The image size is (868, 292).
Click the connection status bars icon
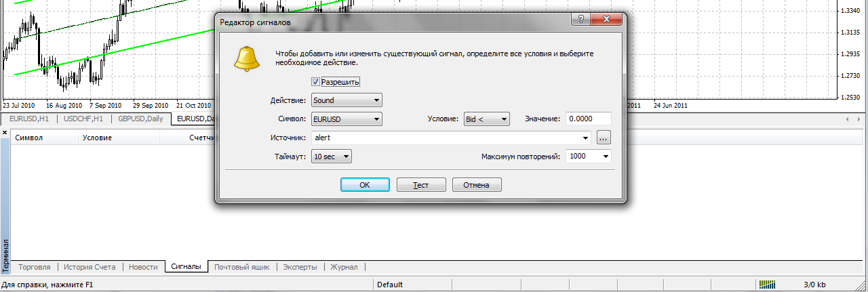click(766, 285)
